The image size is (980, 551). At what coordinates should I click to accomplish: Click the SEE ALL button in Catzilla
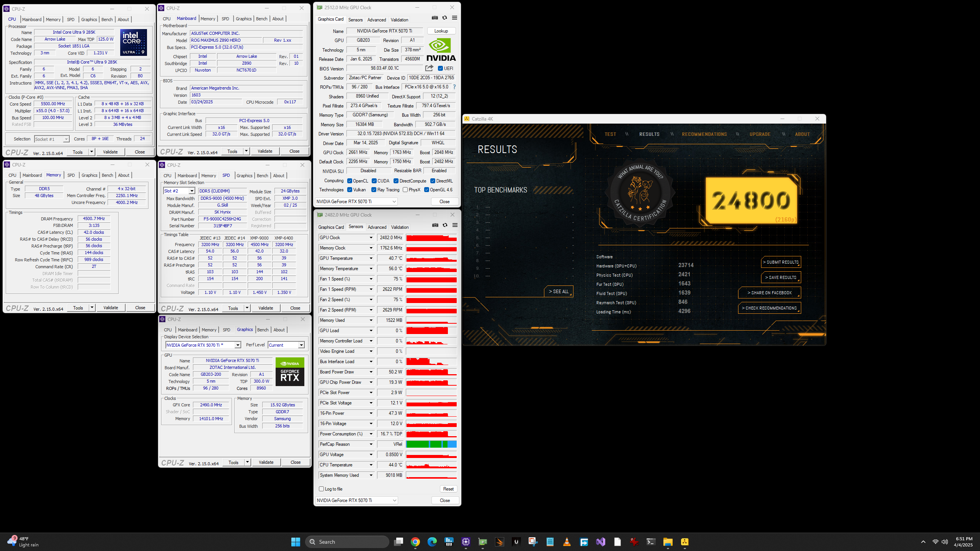(x=559, y=292)
